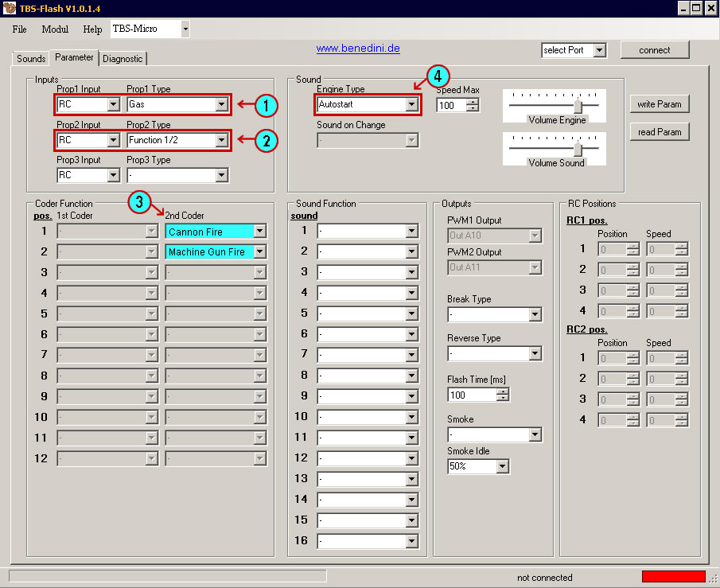720x588 pixels.
Task: Decrease Flash Time value with down arrow
Action: (x=503, y=399)
